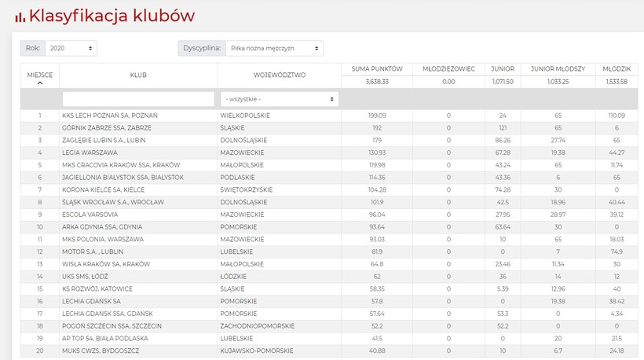Image resolution: width=644 pixels, height=360 pixels.
Task: Click the Młodzieżowiec total value 0.00
Action: pos(448,82)
